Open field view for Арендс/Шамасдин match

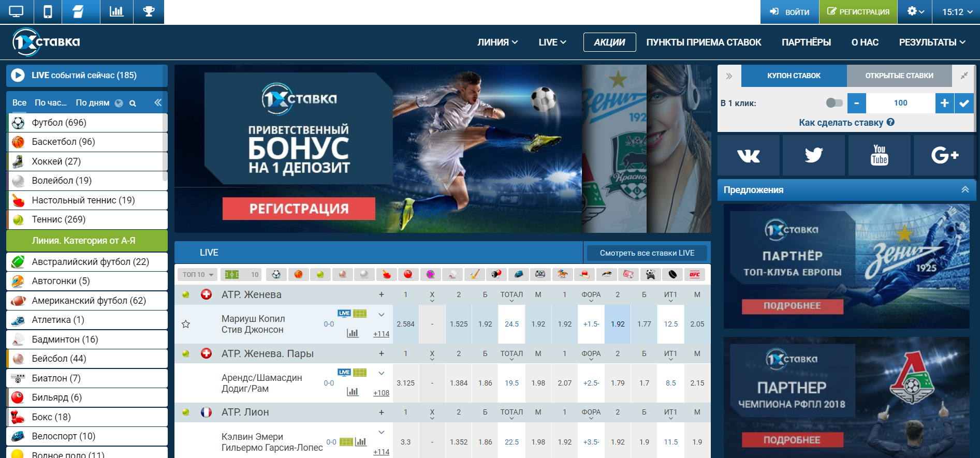coord(360,373)
